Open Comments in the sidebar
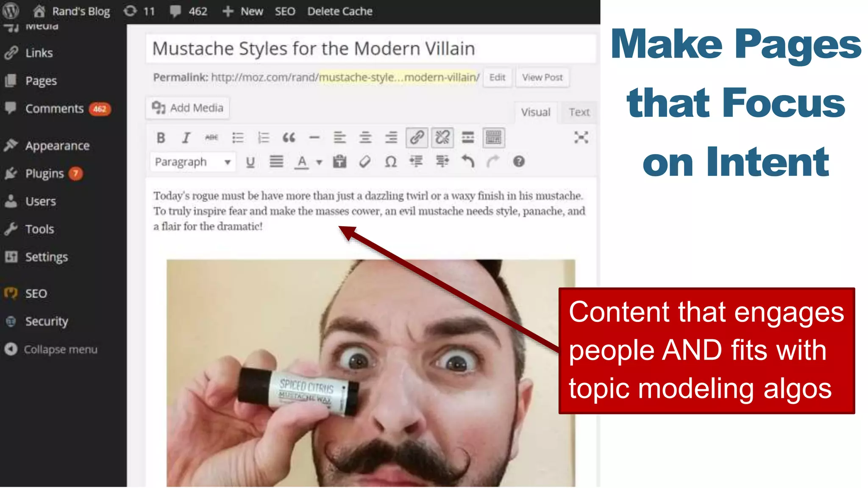Screen dimensions: 868x488 (57, 109)
